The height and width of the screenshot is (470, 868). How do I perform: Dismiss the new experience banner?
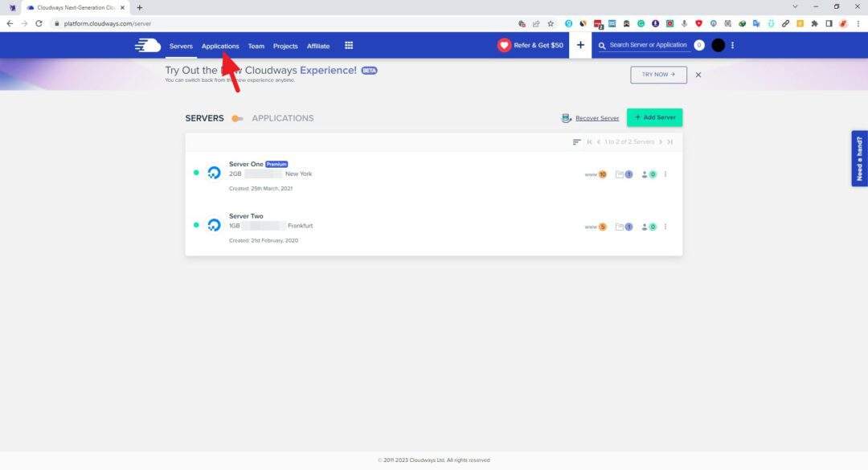click(x=698, y=75)
